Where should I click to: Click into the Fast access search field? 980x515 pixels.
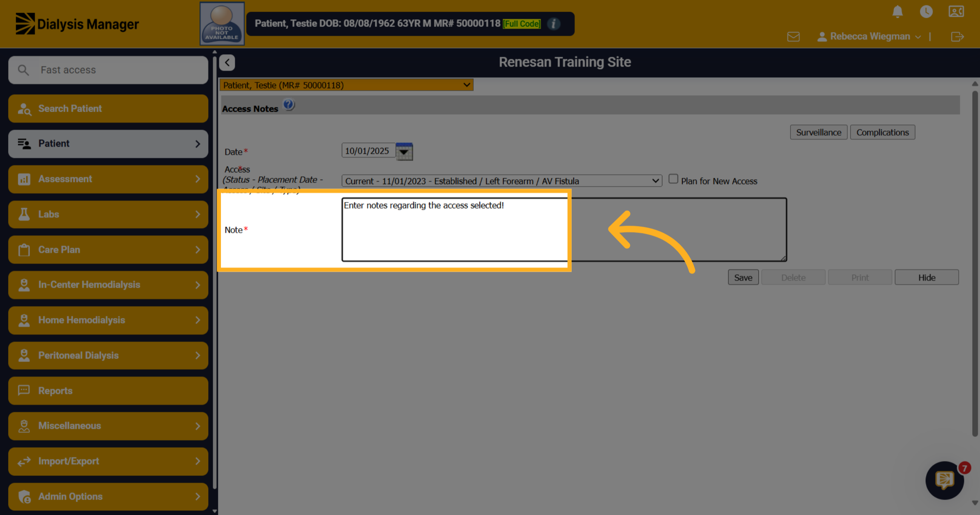[108, 70]
